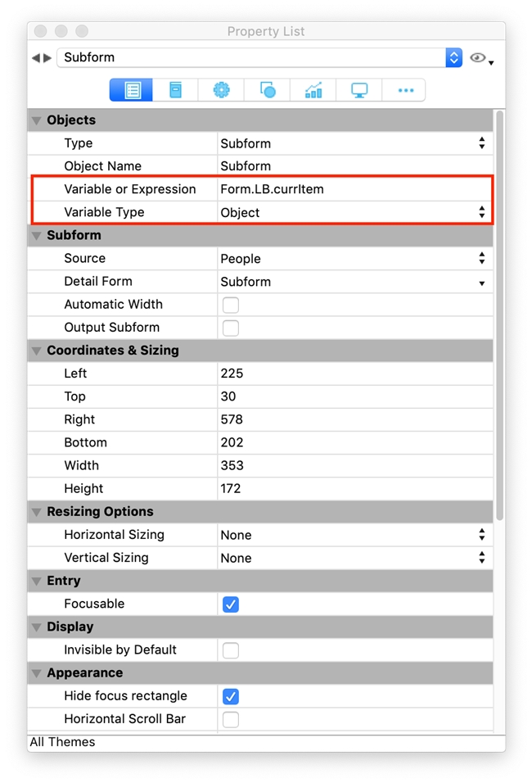Click the monitor display icon tab

(359, 90)
